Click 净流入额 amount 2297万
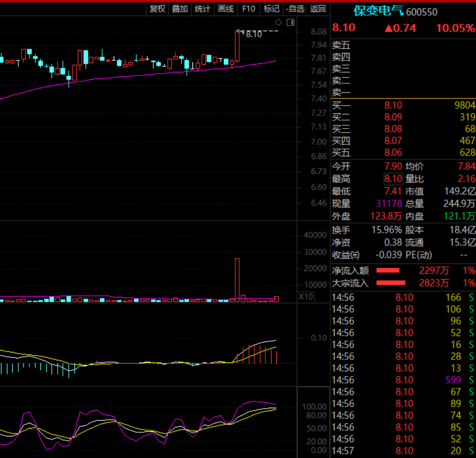 tap(434, 270)
